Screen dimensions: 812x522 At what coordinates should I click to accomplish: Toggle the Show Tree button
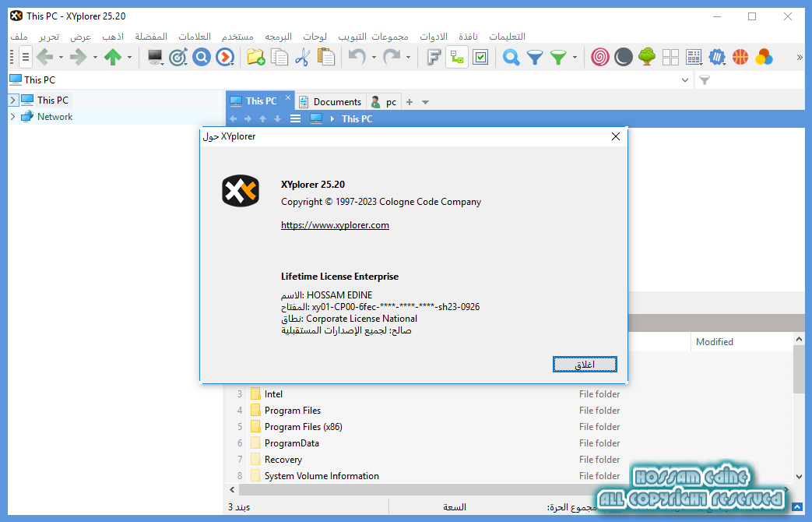[457, 57]
